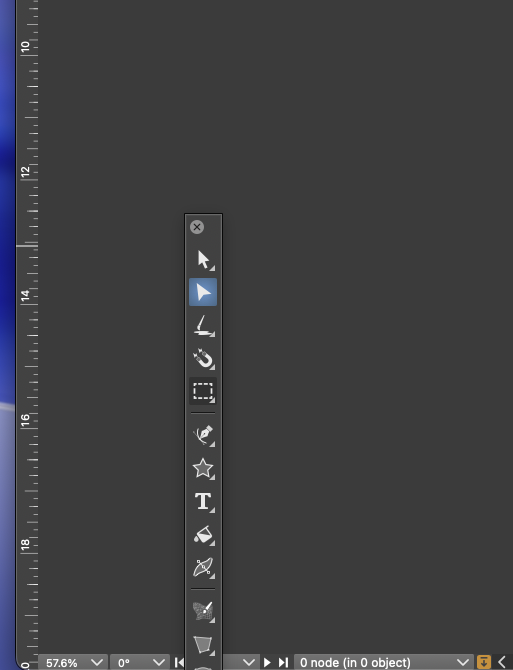
Task: Jump to last page button
Action: click(283, 662)
